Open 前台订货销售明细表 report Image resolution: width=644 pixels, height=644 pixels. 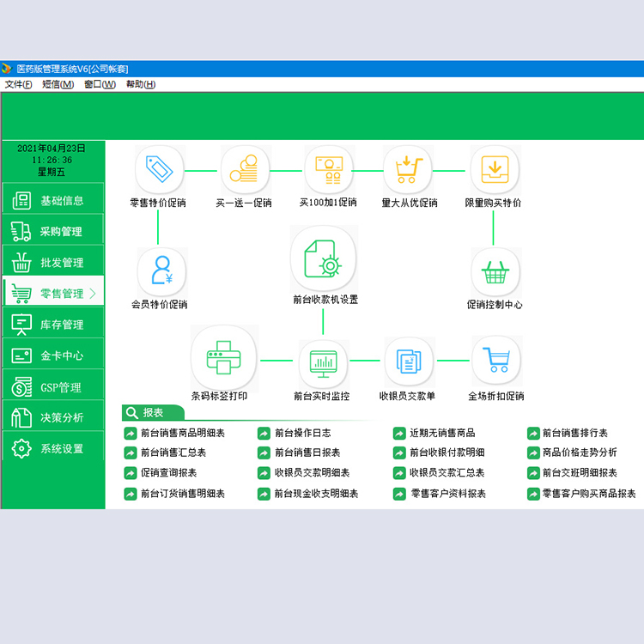(183, 493)
